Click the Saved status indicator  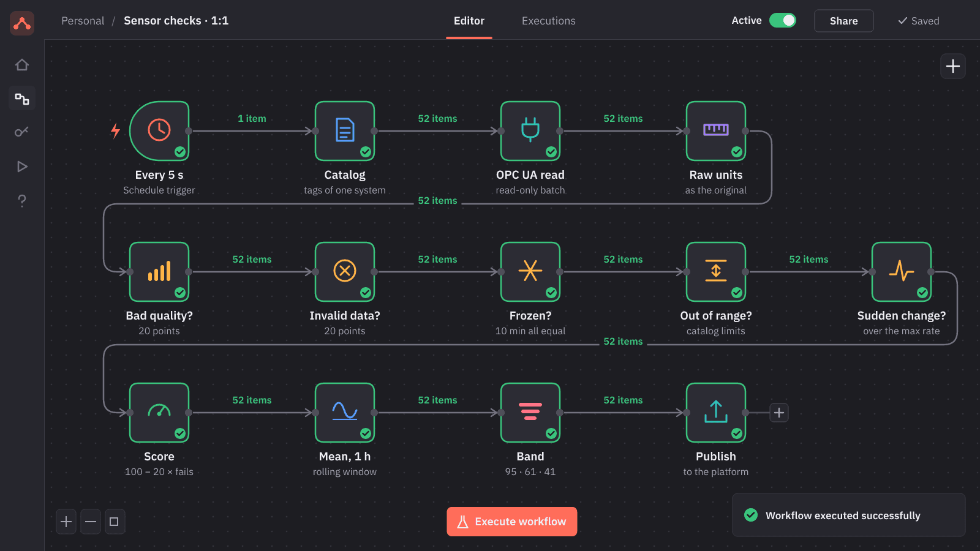(x=919, y=21)
